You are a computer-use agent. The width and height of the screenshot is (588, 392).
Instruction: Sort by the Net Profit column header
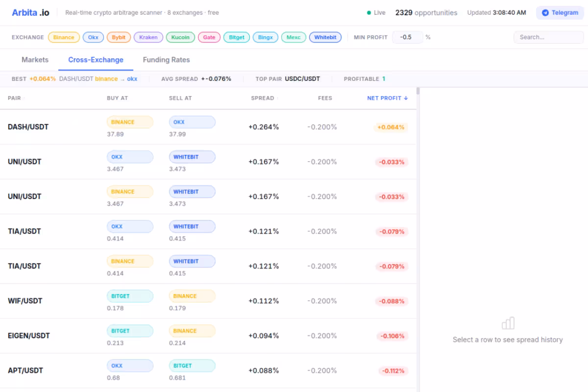click(x=388, y=98)
